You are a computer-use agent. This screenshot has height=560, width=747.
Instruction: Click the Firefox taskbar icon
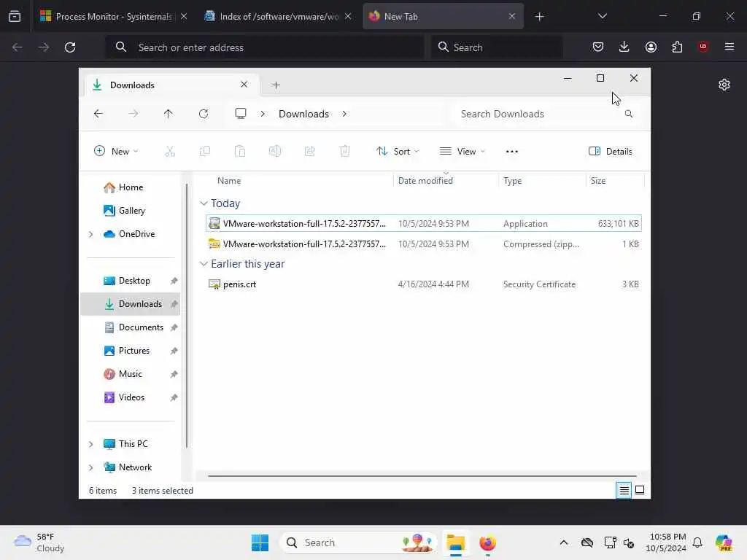click(487, 542)
